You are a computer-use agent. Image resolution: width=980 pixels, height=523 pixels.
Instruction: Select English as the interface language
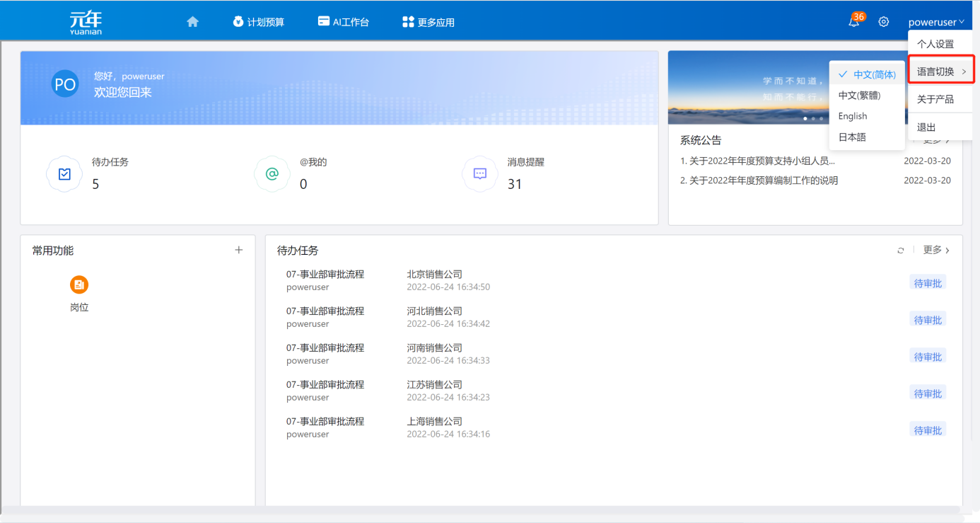(852, 116)
